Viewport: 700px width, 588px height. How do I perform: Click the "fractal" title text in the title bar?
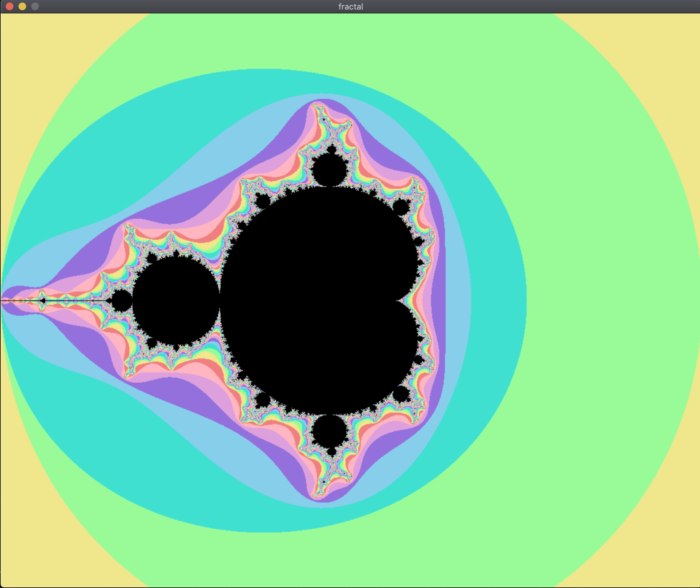tap(351, 7)
